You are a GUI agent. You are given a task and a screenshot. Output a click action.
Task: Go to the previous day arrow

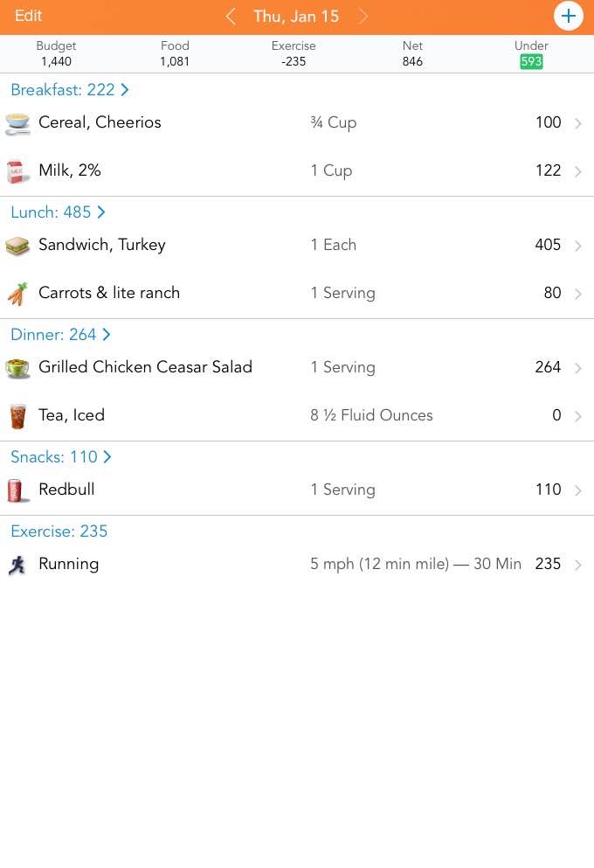click(231, 17)
